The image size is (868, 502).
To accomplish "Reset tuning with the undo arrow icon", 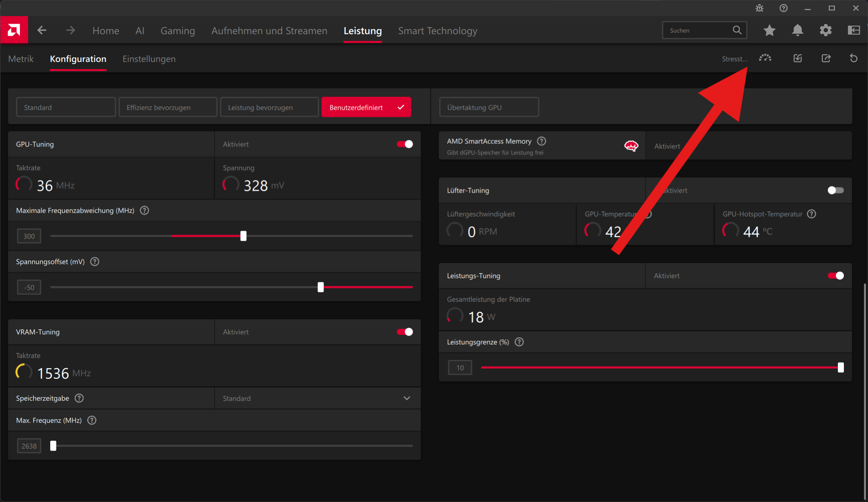I will click(854, 58).
